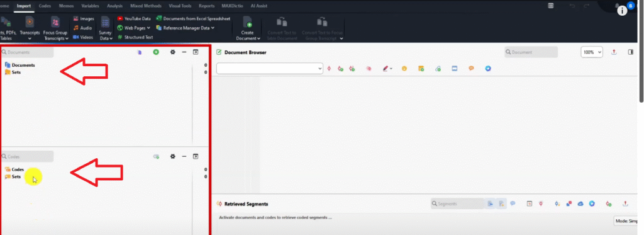The width and height of the screenshot is (644, 235).
Task: Click the new code icon in Codes panel
Action: coord(156,156)
